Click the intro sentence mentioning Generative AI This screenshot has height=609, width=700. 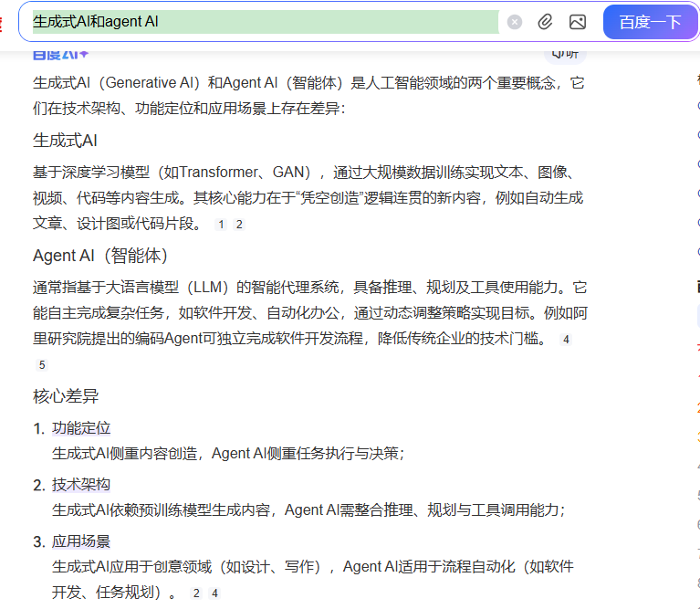pyautogui.click(x=308, y=95)
